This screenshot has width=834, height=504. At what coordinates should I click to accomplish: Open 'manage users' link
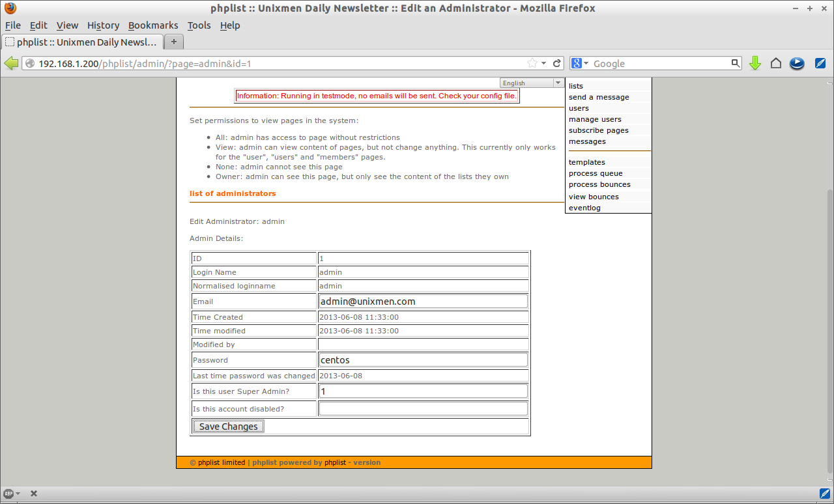point(595,119)
